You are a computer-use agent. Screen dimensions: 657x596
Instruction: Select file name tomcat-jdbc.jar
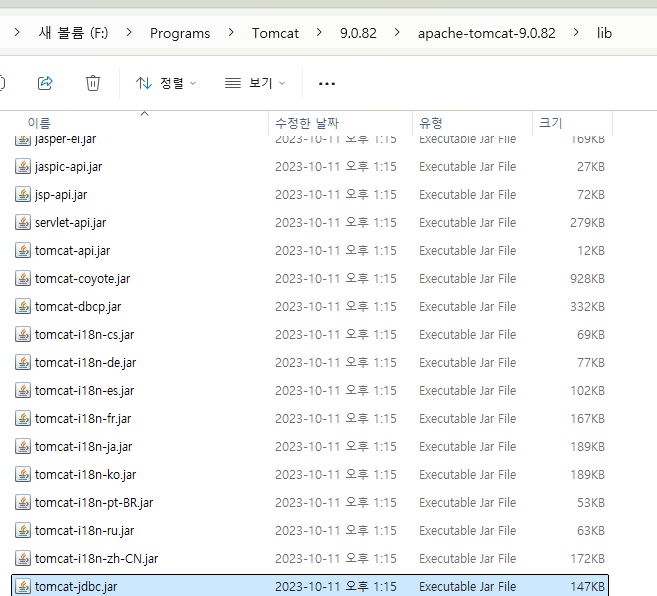[x=76, y=587]
